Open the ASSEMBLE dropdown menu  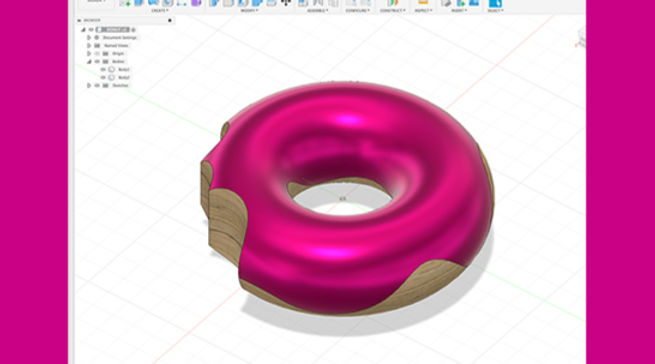tap(318, 10)
